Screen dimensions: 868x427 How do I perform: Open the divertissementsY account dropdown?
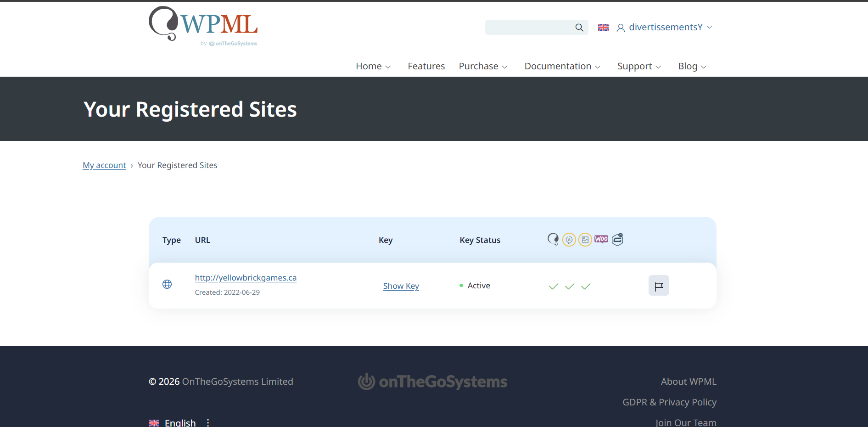[665, 28]
